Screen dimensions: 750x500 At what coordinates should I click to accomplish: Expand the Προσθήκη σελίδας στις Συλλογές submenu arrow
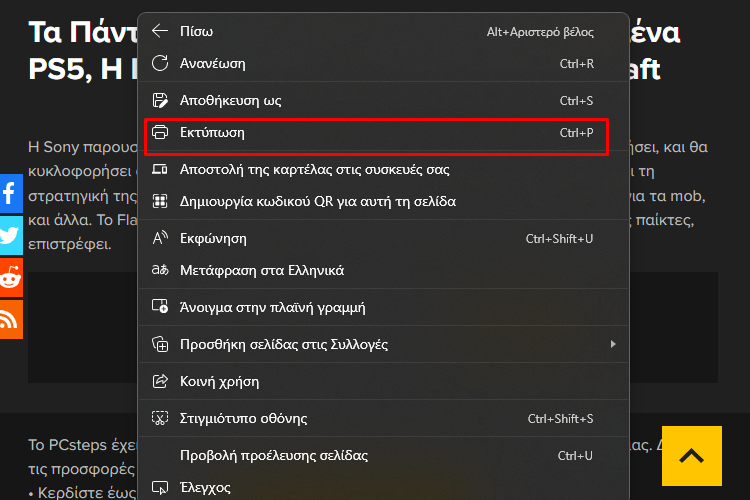click(x=613, y=344)
